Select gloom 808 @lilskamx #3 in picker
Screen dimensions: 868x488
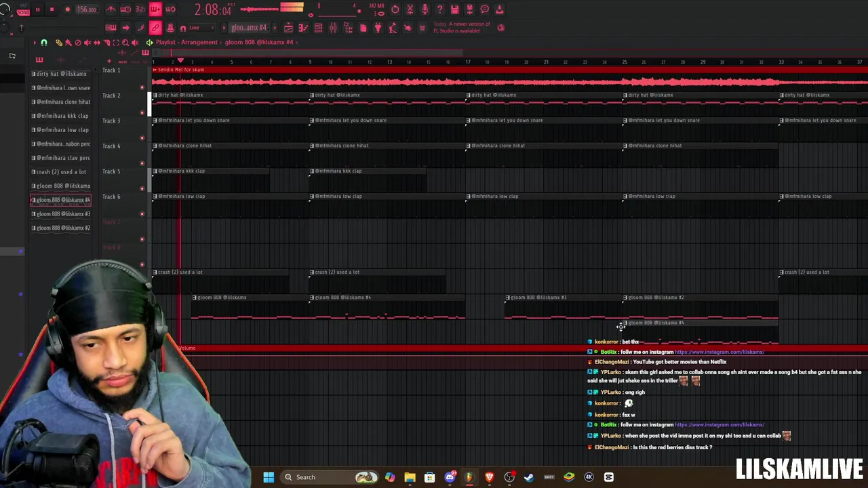[x=60, y=213]
